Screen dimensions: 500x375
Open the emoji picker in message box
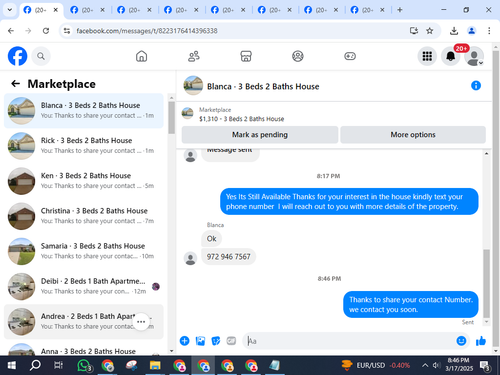click(x=461, y=341)
